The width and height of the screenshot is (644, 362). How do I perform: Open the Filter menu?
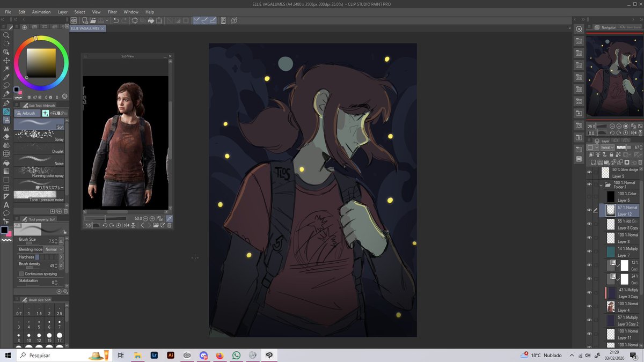pos(112,12)
